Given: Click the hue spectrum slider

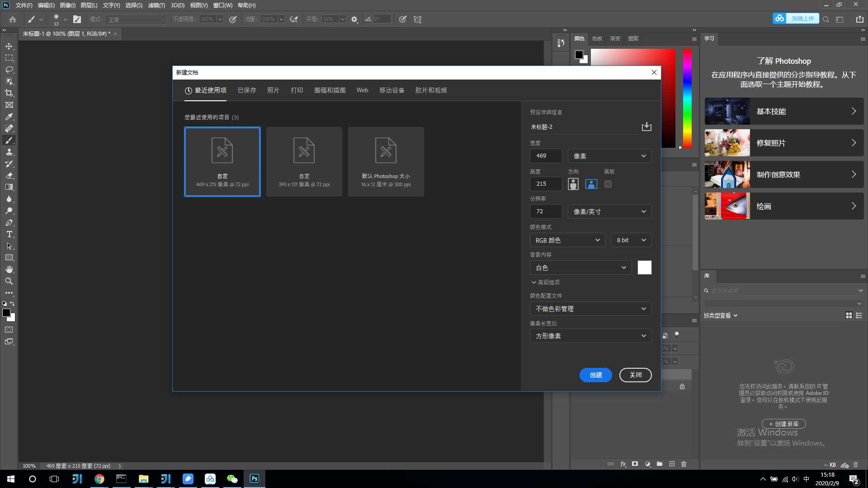Looking at the screenshot, I should (x=687, y=98).
